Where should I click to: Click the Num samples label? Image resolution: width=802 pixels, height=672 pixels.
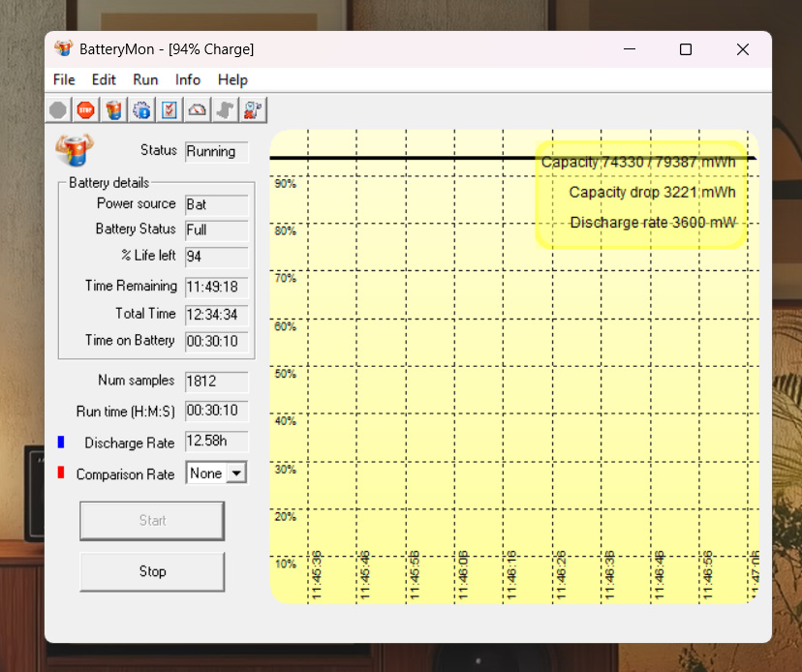click(136, 381)
